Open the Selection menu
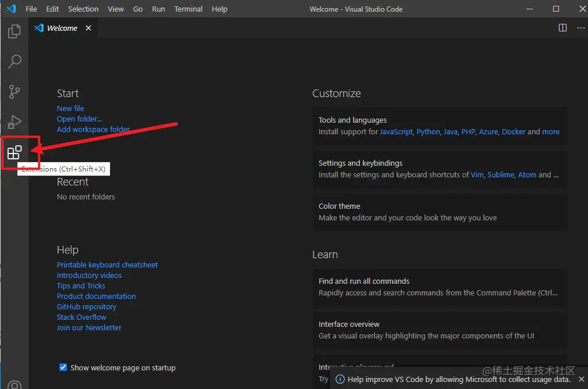 (x=83, y=9)
